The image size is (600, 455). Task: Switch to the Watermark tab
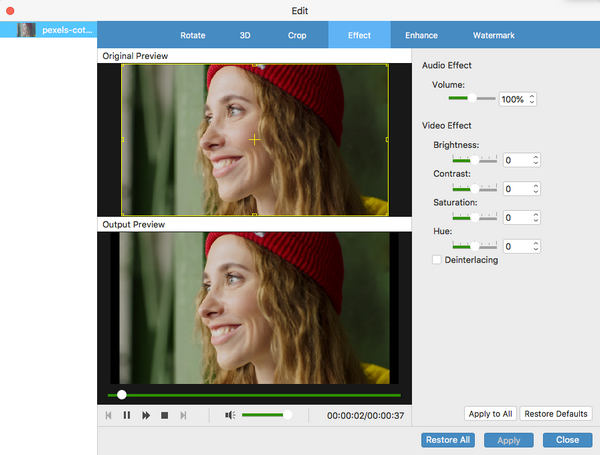(494, 35)
